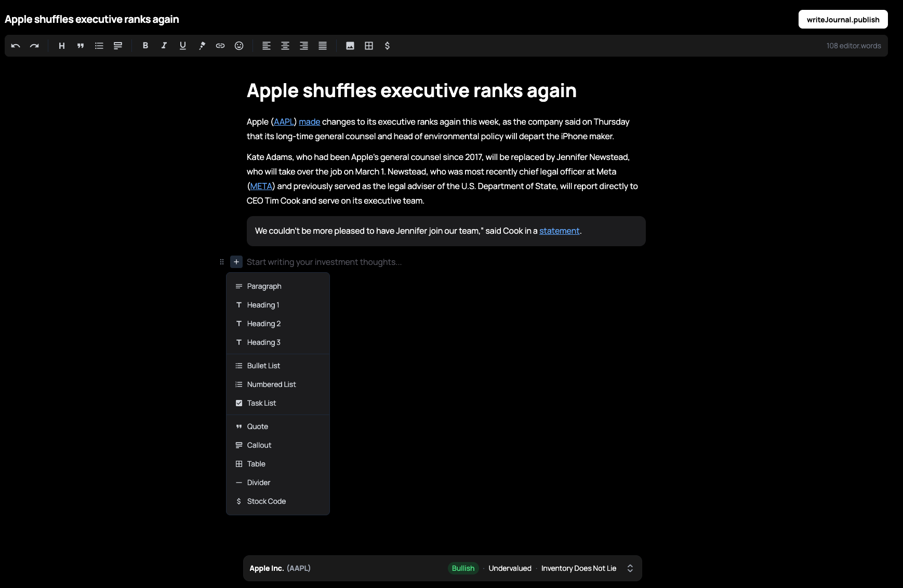Open the statement link in the quote
903x588 pixels.
point(559,231)
